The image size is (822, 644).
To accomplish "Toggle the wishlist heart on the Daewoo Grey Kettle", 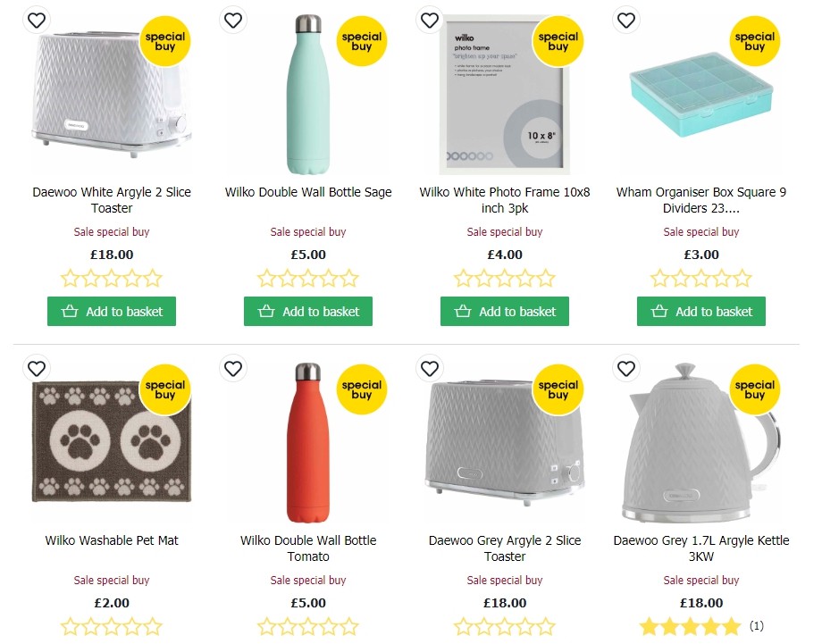I will tap(626, 368).
